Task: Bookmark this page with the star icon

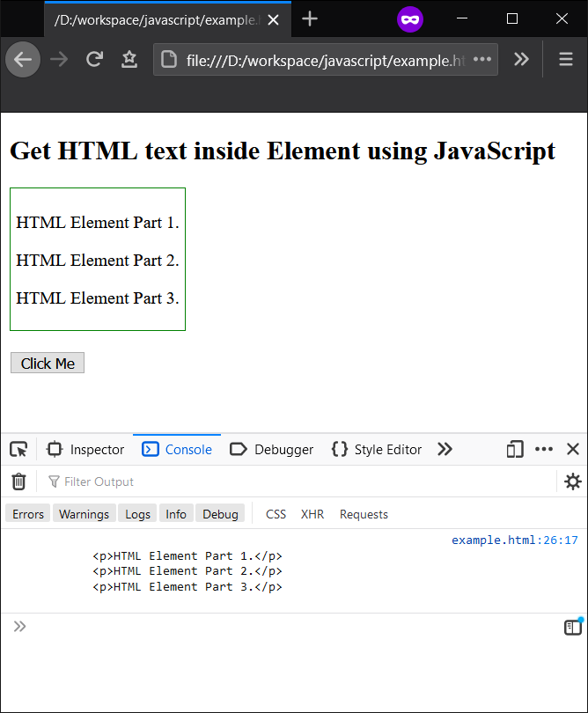Action: tap(128, 60)
